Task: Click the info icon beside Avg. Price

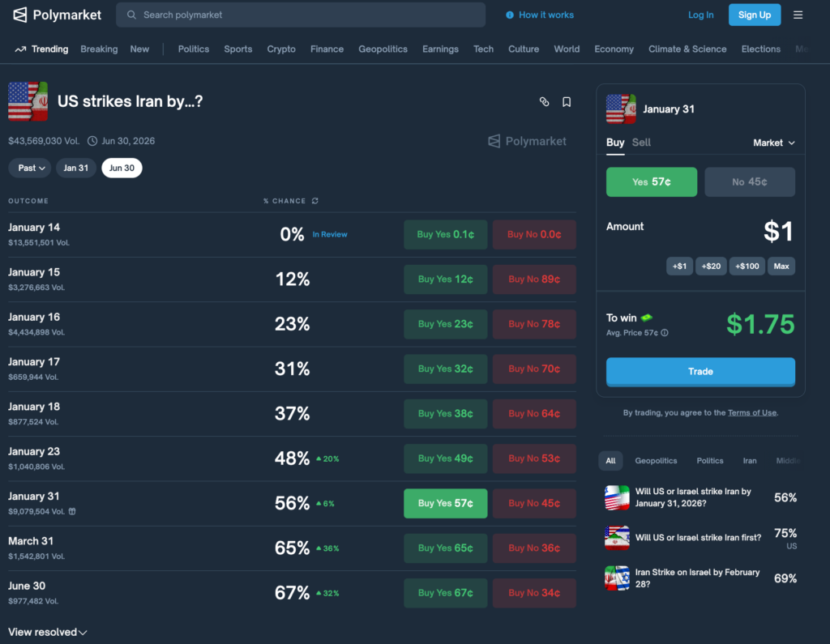Action: click(x=665, y=333)
